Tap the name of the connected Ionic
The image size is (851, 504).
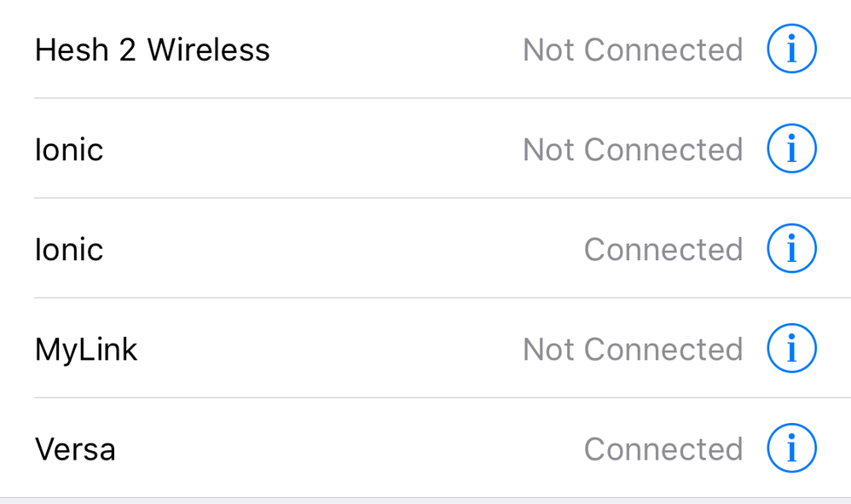(69, 249)
